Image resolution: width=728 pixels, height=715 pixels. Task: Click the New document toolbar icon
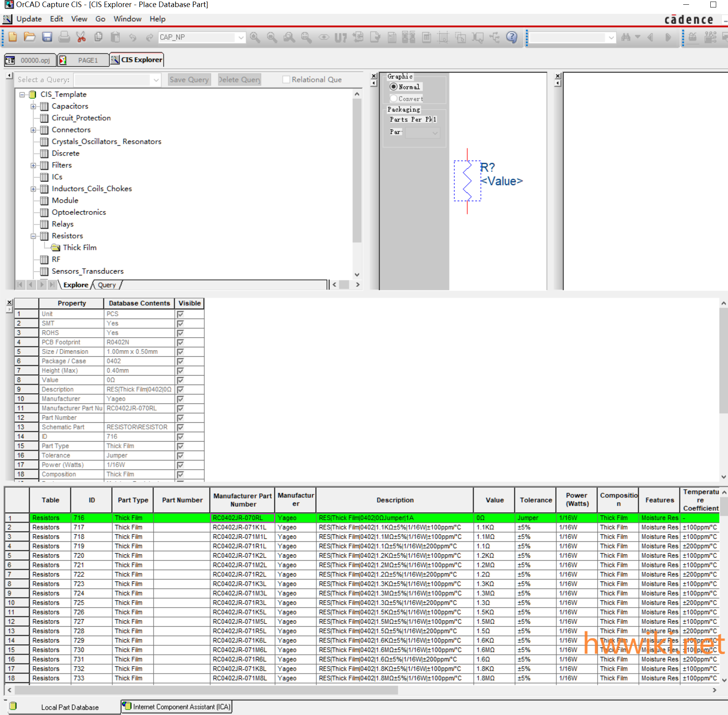(13, 37)
